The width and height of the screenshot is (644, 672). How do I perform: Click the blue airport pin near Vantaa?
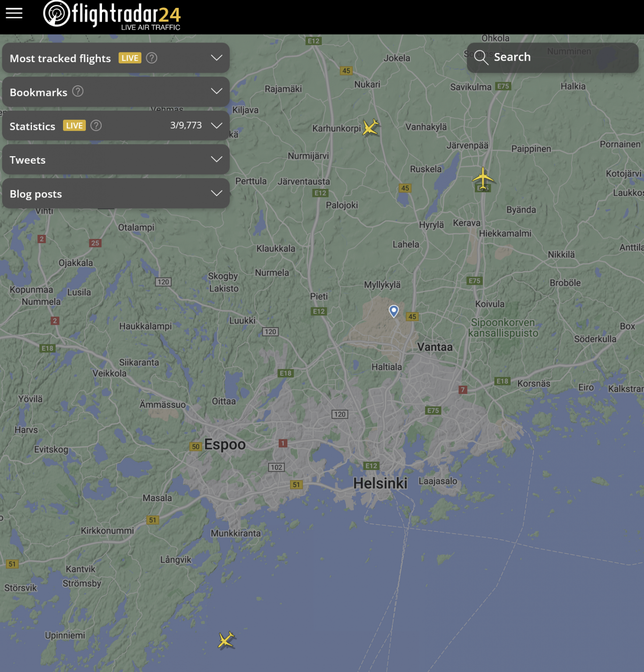tap(394, 311)
